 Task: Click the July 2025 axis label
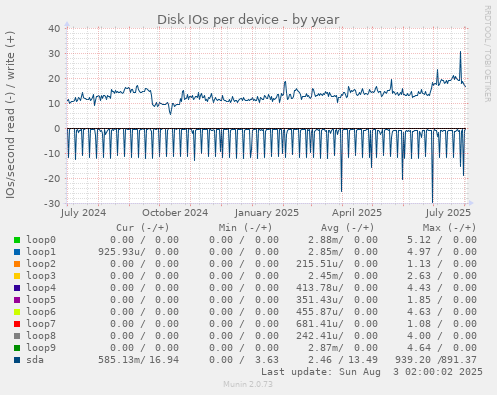[x=448, y=213]
